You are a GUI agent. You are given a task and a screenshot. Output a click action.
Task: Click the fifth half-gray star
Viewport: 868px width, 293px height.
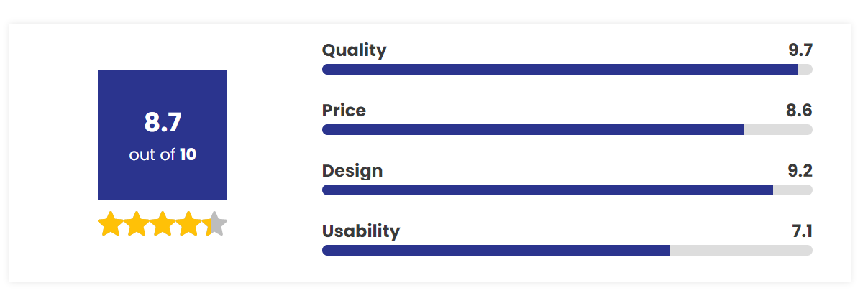(215, 224)
